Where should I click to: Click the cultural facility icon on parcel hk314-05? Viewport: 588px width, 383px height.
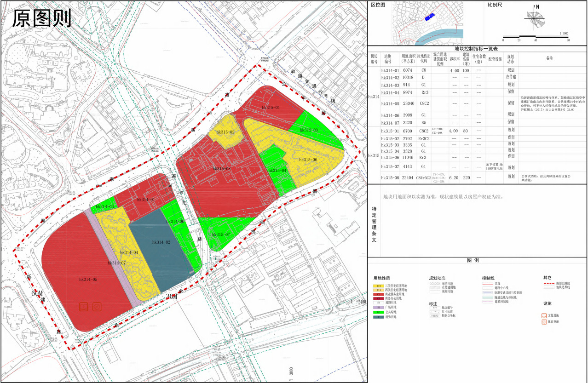pos(84,307)
